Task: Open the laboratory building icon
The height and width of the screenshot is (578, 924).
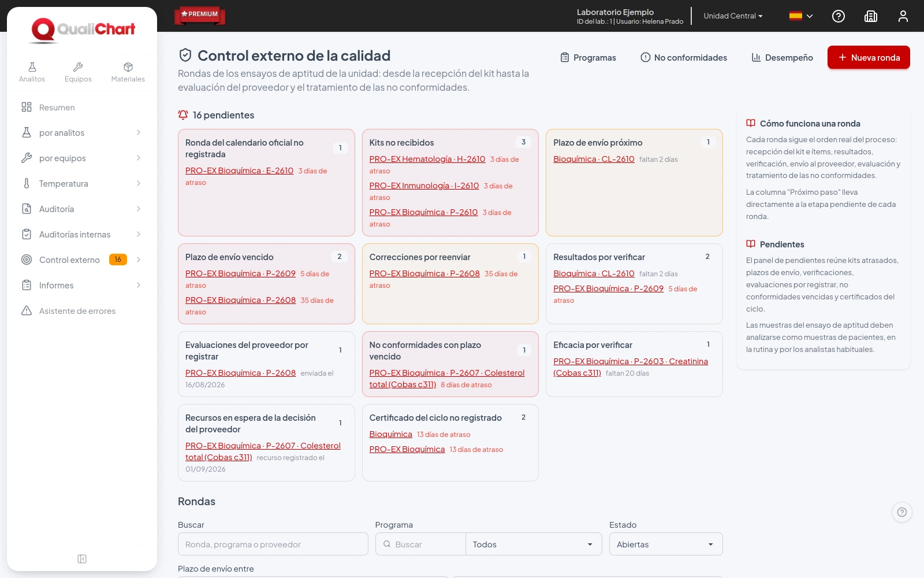Action: [x=871, y=16]
